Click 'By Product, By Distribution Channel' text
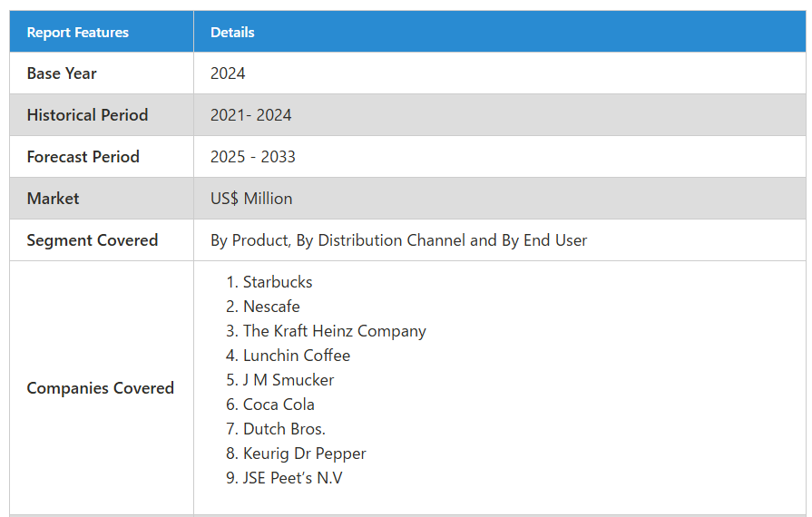This screenshot has width=812, height=517. pos(338,240)
